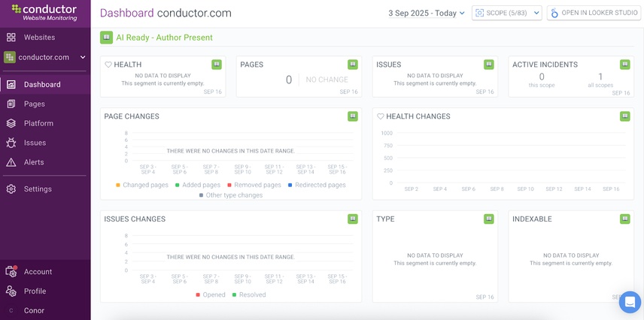Click the heart icon beside Health Changes title

pyautogui.click(x=381, y=116)
